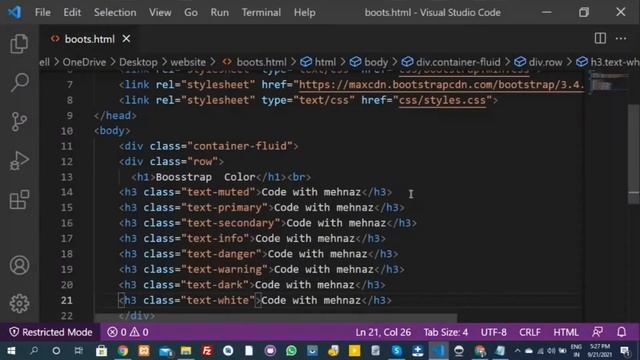Click the vertical editor scrollbar thumb
640x360 pixels.
tap(633, 153)
